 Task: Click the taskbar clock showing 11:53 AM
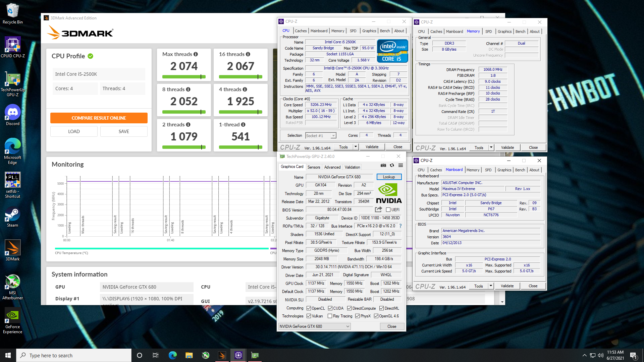click(615, 355)
